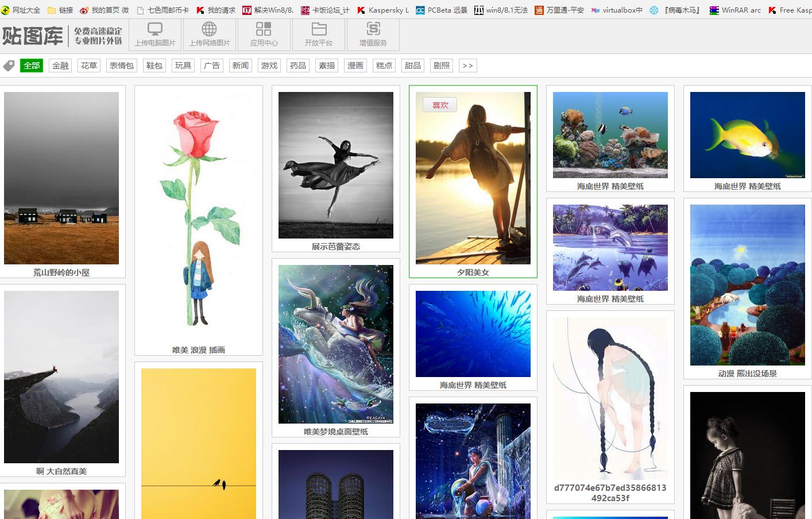Select the 素描 category tag

[x=327, y=66]
